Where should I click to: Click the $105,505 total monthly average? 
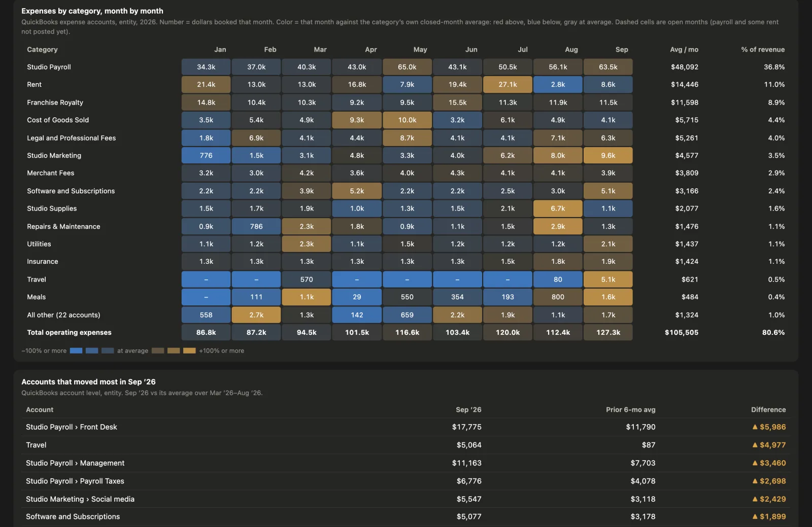pyautogui.click(x=682, y=333)
